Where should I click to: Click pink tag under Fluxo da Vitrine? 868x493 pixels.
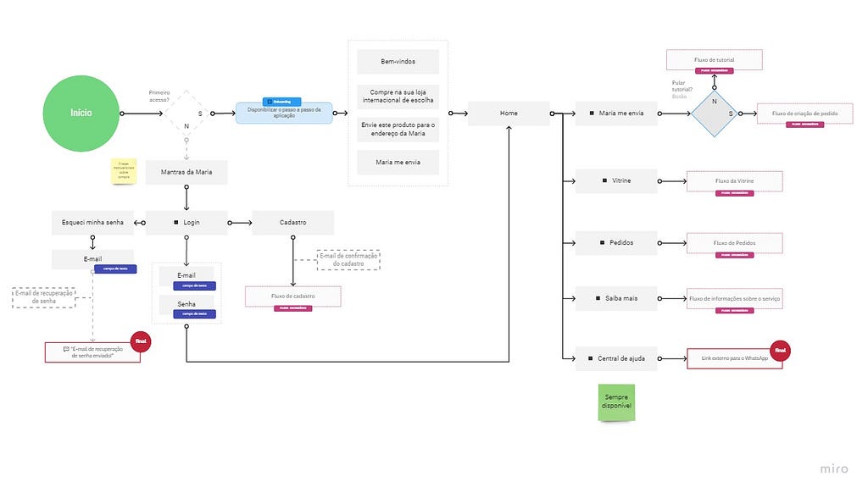735,193
